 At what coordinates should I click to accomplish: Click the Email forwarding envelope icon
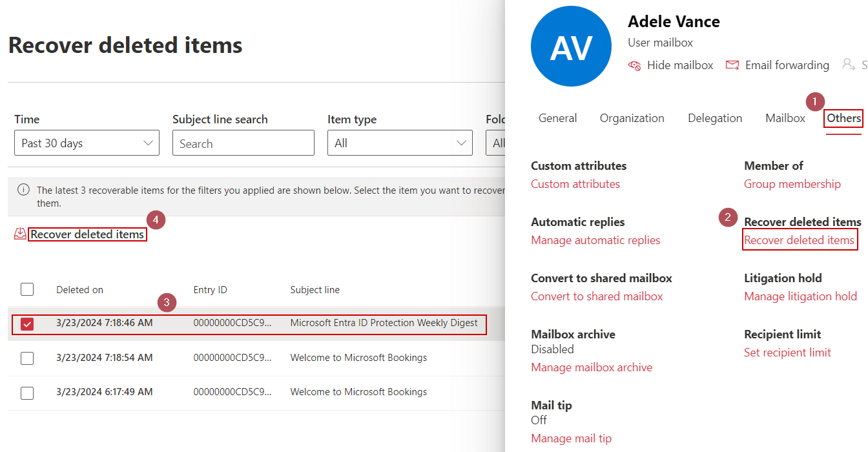[732, 65]
